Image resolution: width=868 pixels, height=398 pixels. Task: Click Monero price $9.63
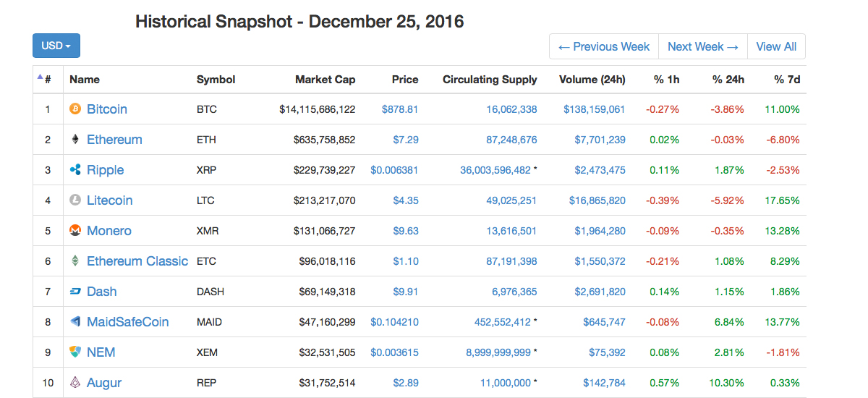click(405, 231)
